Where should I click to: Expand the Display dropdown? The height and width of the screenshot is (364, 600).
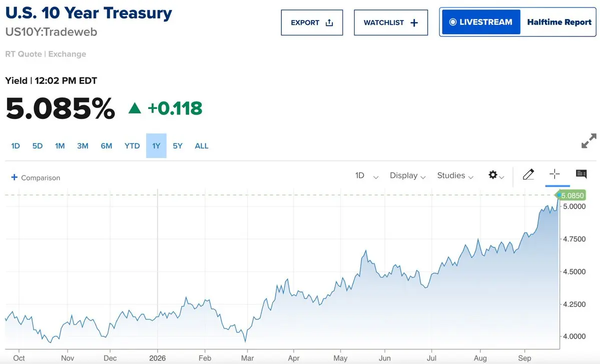click(x=407, y=175)
